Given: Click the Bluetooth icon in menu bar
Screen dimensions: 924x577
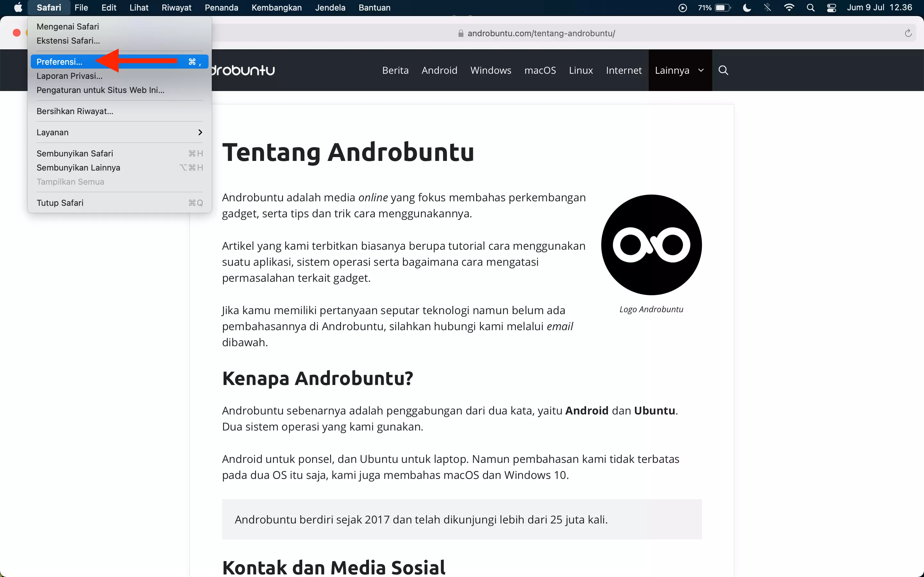Looking at the screenshot, I should pyautogui.click(x=767, y=7).
